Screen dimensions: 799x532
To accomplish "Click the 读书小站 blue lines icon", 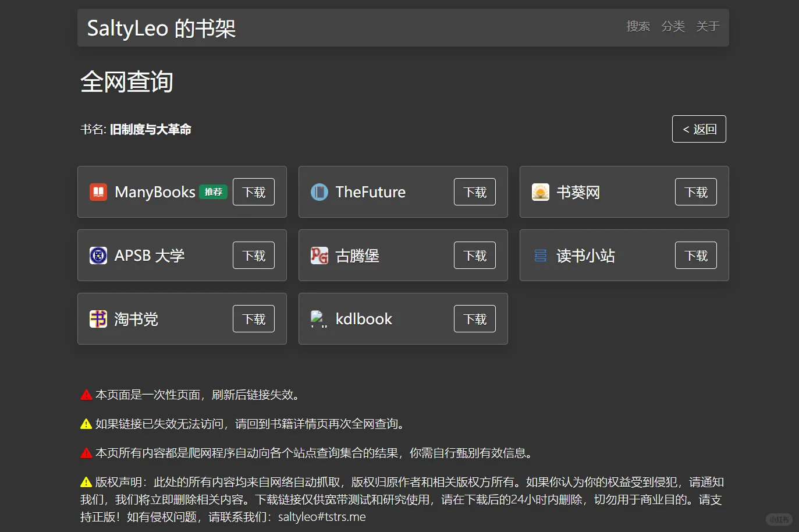I will point(541,256).
